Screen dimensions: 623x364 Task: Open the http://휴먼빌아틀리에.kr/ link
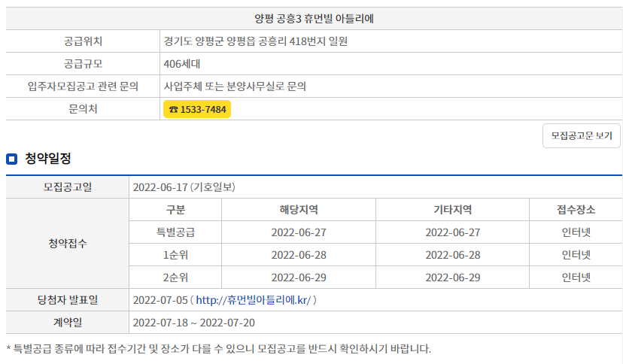pos(253,300)
